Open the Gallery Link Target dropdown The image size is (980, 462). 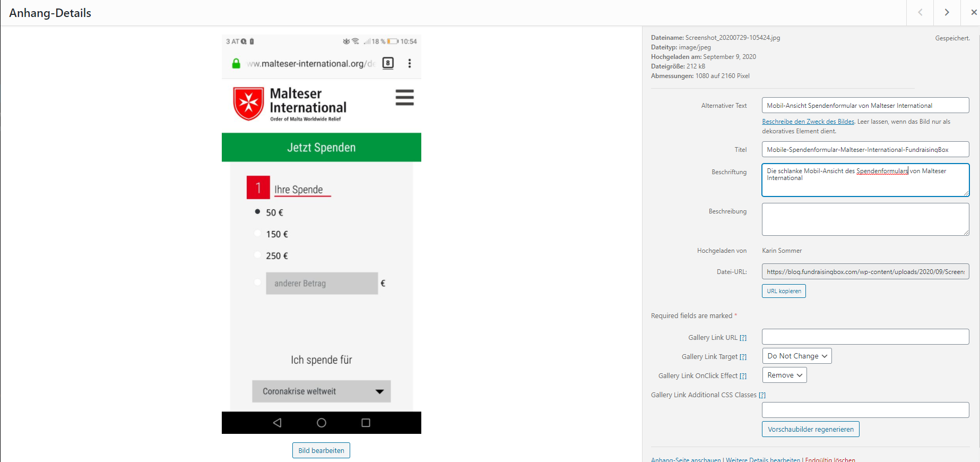pyautogui.click(x=797, y=356)
